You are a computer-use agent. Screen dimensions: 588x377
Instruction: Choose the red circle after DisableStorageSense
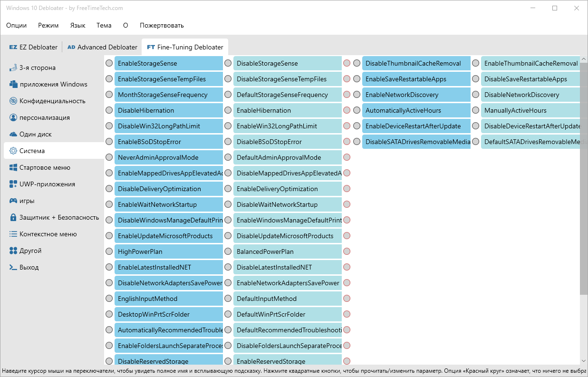point(347,63)
